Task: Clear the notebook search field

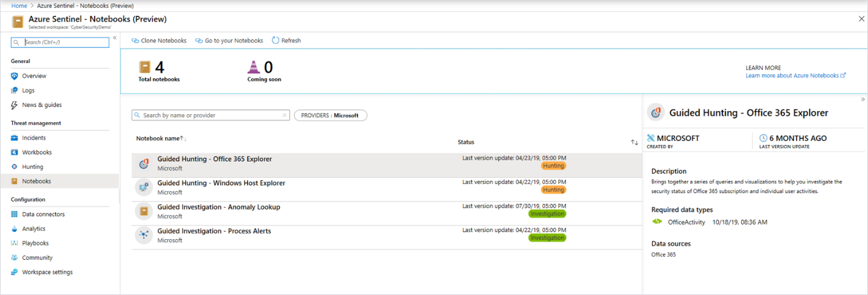Action: [285, 115]
